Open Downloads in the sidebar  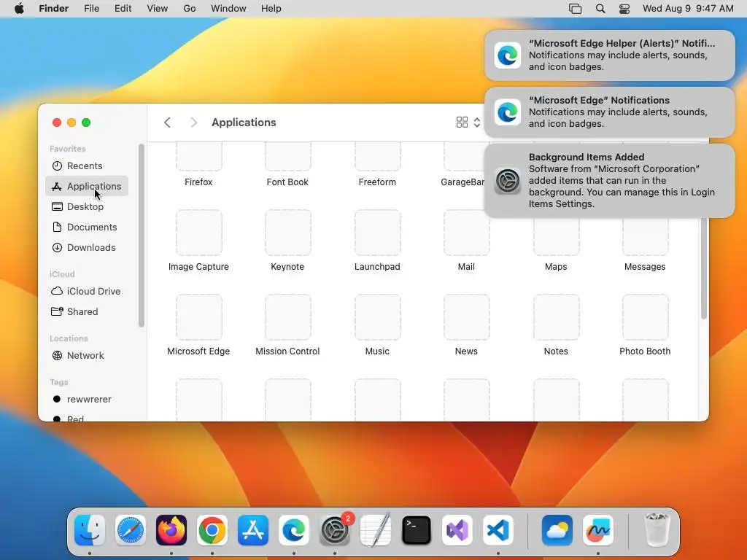tap(87, 248)
